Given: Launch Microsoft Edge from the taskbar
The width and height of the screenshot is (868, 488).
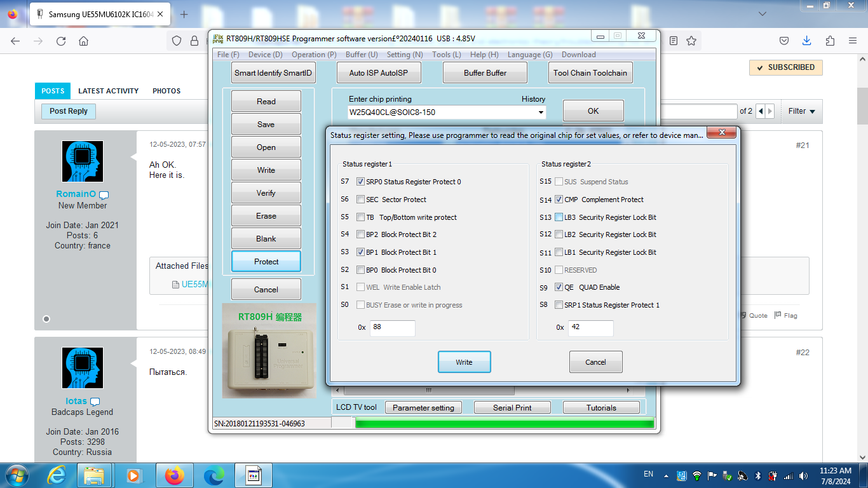Looking at the screenshot, I should (214, 475).
